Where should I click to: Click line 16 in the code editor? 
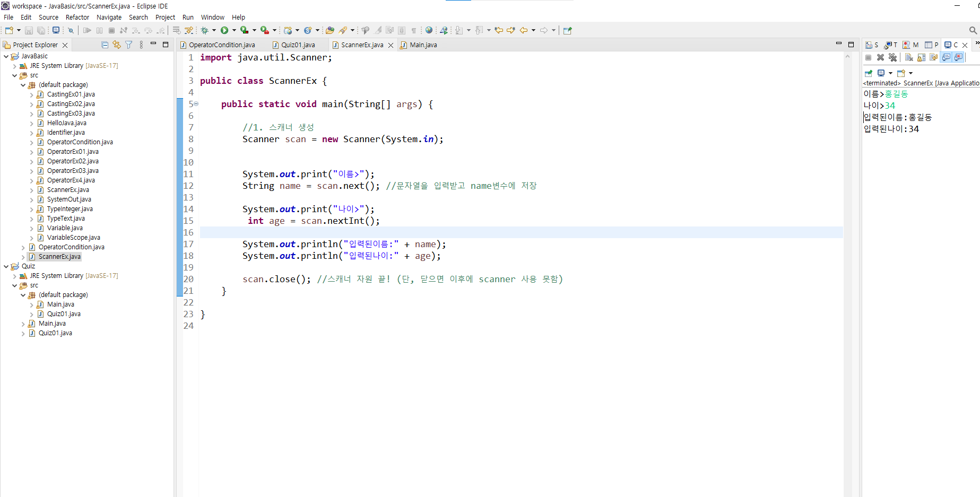(521, 232)
